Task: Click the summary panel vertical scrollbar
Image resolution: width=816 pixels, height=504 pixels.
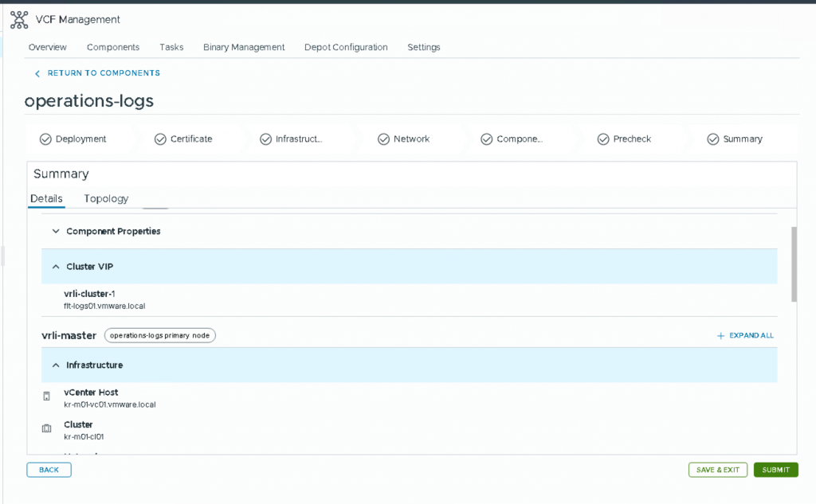Action: coord(794,264)
